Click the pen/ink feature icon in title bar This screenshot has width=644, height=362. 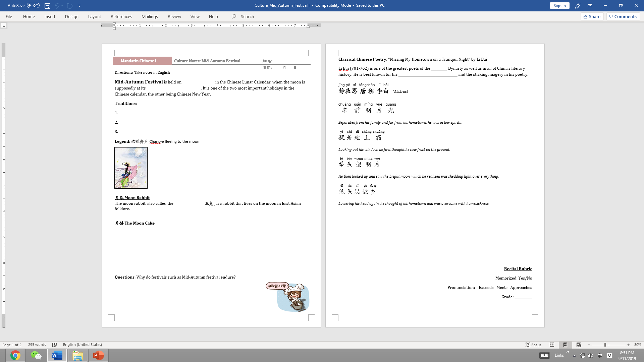pos(578,6)
